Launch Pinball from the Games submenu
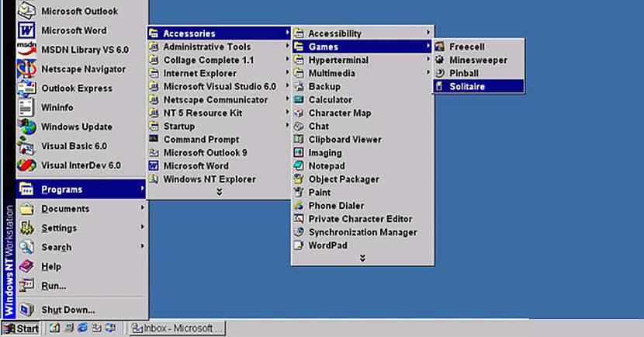The width and height of the screenshot is (644, 337). (479, 73)
